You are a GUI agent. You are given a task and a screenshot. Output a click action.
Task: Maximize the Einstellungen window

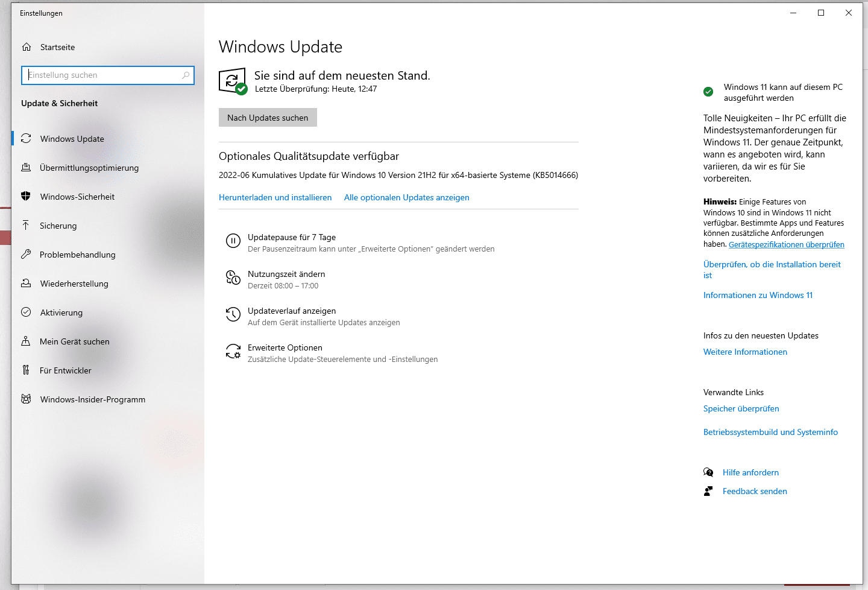(821, 13)
